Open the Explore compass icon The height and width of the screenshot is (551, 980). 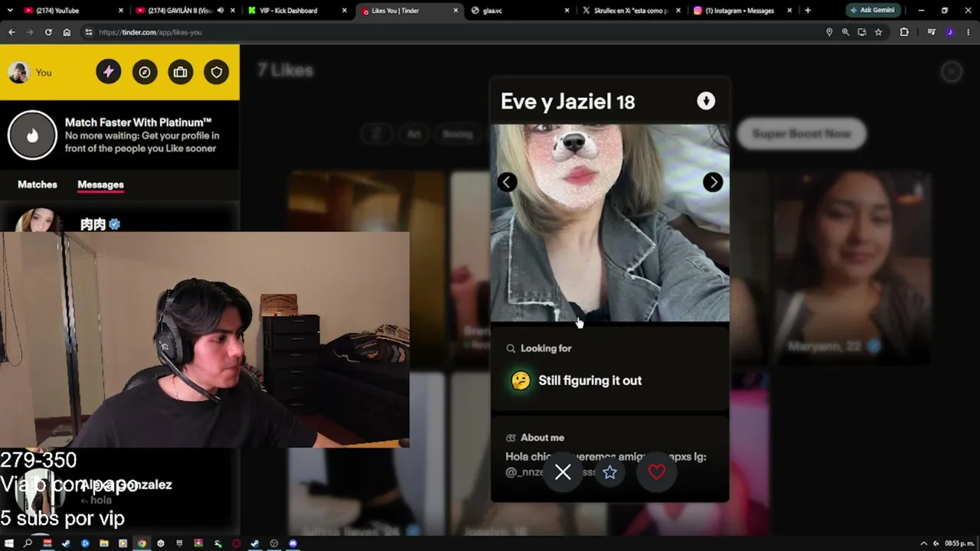[x=145, y=72]
